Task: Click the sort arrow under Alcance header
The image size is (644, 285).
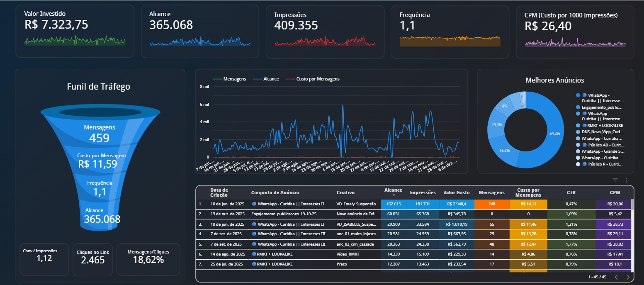Action: [393, 195]
